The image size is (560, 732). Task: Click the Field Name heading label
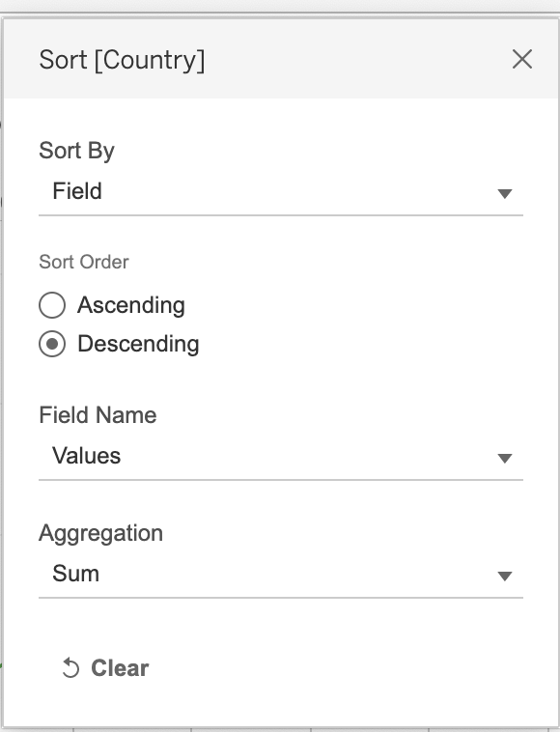98,415
